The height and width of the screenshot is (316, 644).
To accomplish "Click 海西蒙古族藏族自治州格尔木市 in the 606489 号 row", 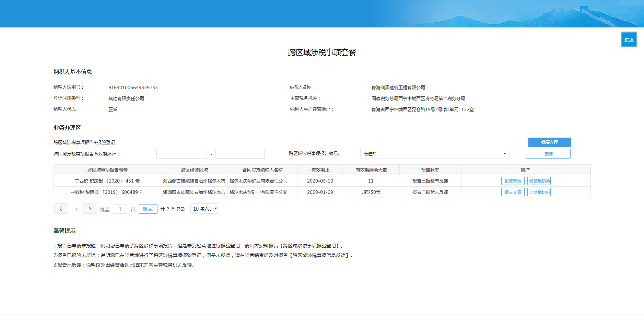I will pos(194,192).
